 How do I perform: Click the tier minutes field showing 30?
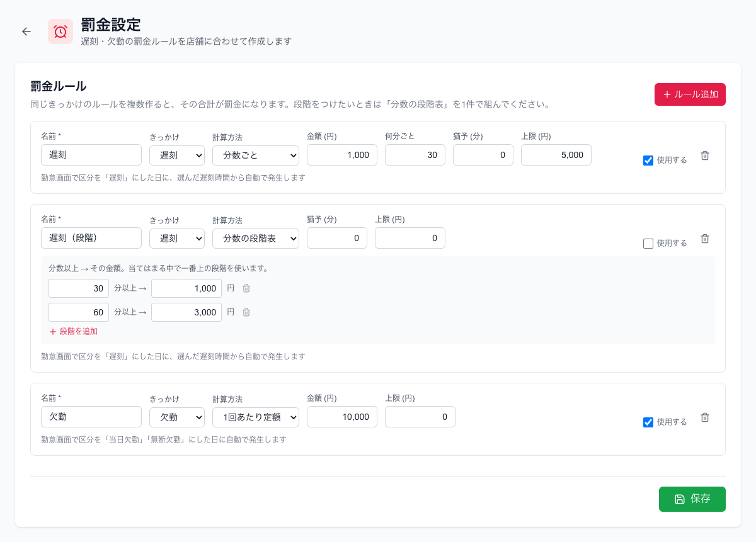[79, 288]
